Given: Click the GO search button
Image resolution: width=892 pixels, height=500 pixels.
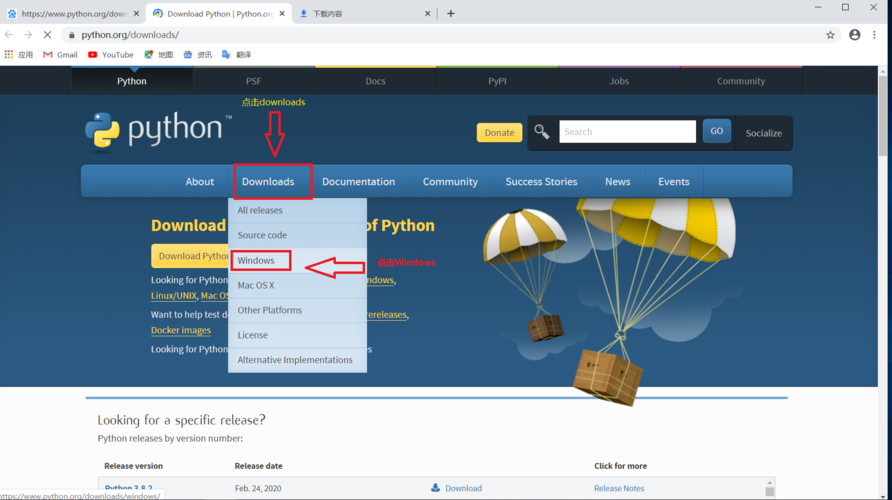Looking at the screenshot, I should pos(716,131).
